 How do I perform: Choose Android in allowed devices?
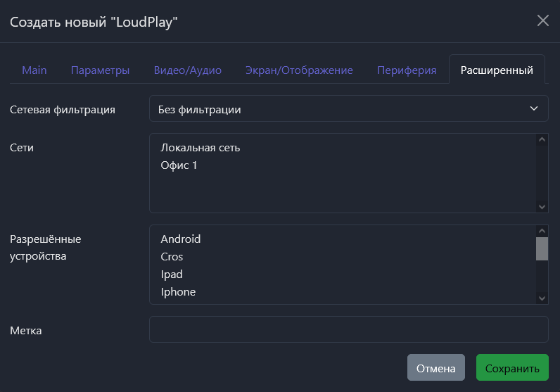(181, 239)
